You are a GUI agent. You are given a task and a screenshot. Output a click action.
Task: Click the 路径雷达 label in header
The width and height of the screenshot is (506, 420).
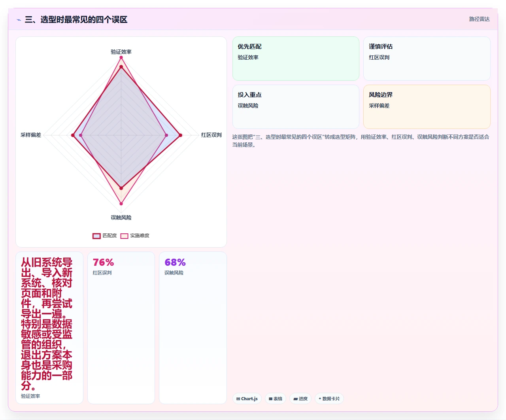(479, 19)
